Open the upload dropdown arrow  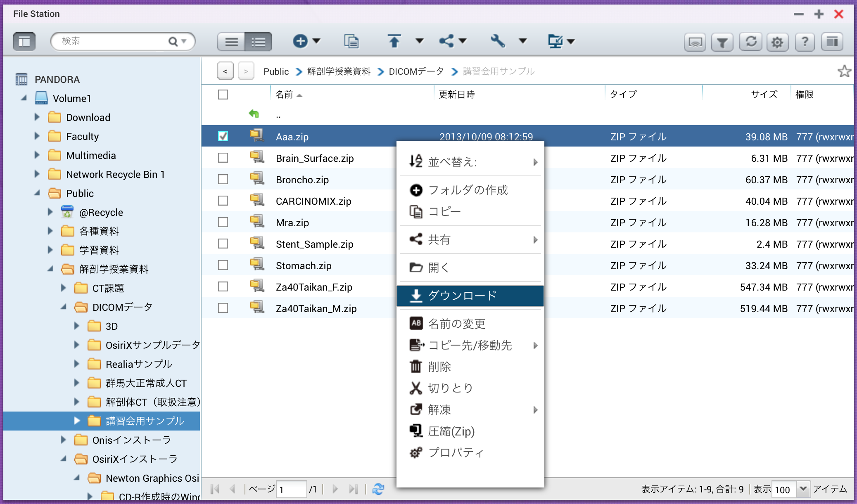tap(420, 41)
